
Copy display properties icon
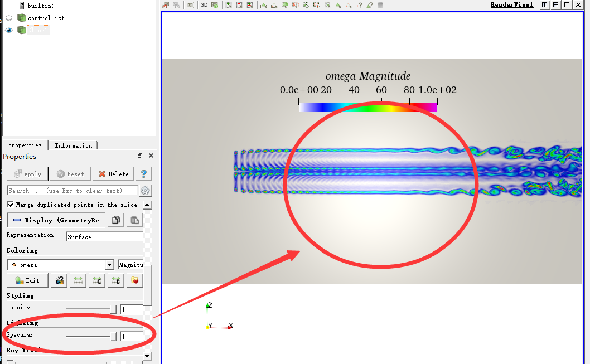click(x=115, y=220)
